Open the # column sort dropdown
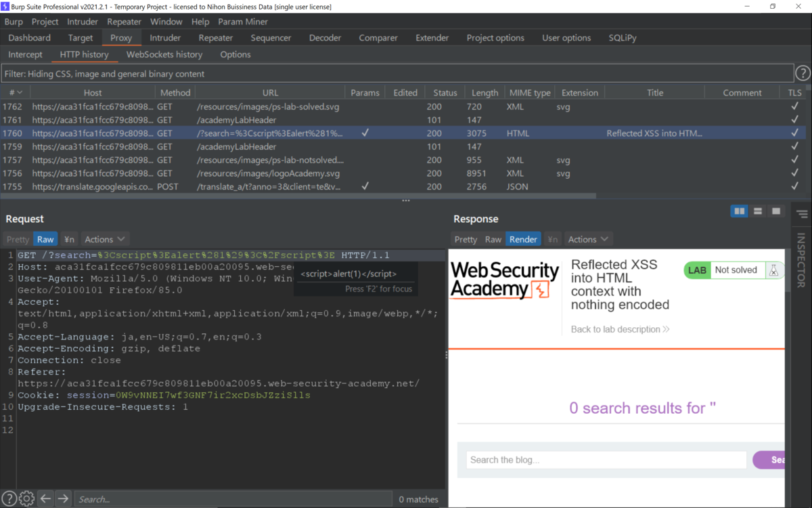 tap(15, 91)
